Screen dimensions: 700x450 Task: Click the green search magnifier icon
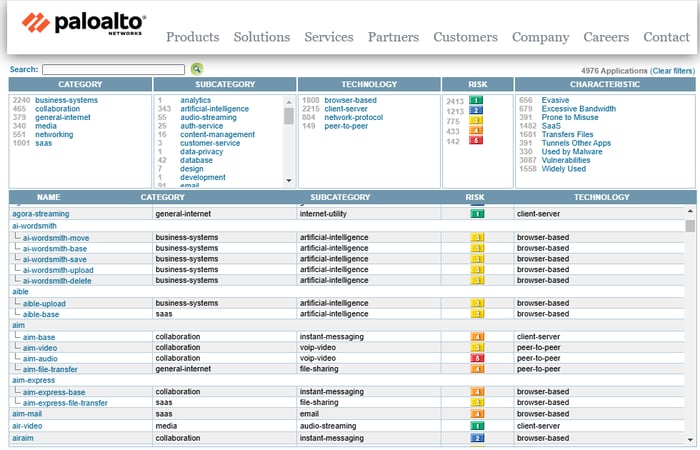pos(196,69)
